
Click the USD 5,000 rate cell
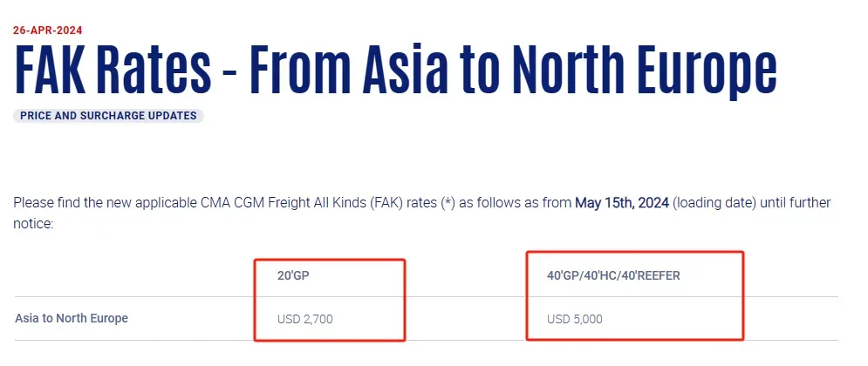575,319
